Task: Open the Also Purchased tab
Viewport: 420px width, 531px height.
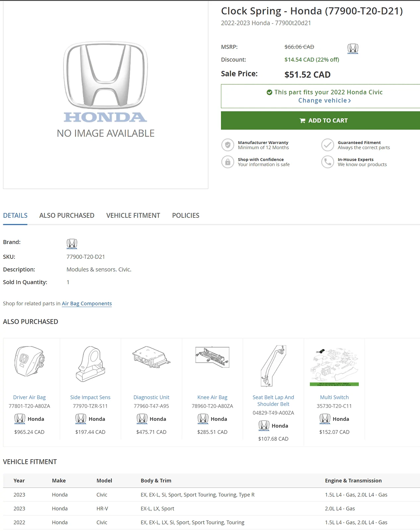Action: tap(67, 215)
